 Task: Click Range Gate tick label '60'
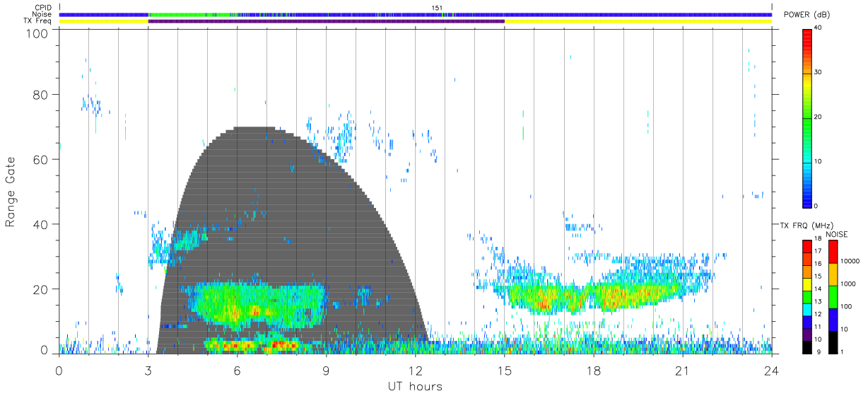(41, 159)
